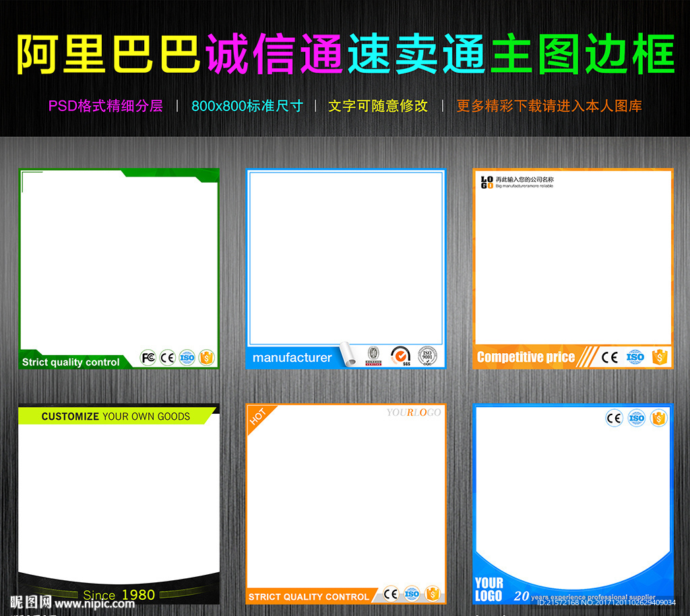690x616 pixels.
Task: Select the ISO badge in green frame
Action: coord(187,358)
